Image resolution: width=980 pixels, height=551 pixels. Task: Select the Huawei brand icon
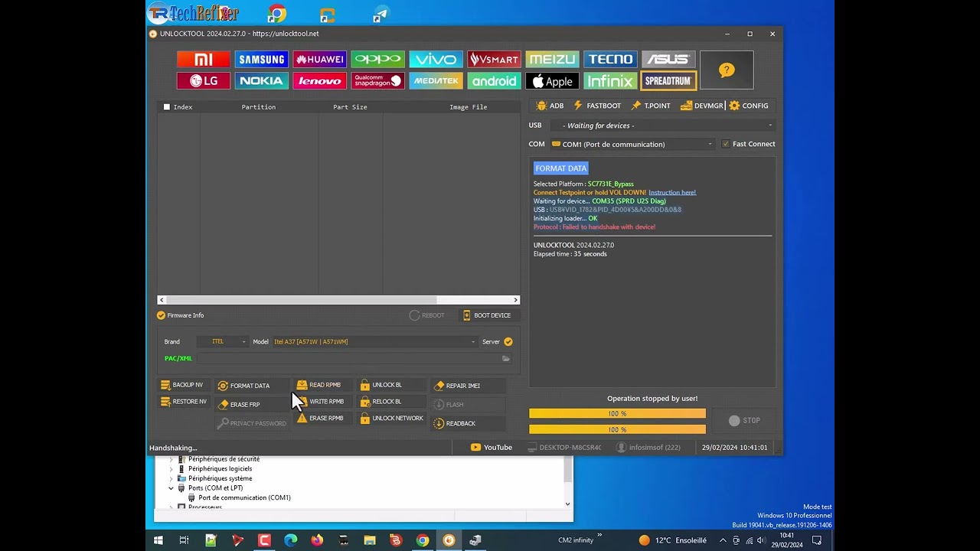pos(319,60)
